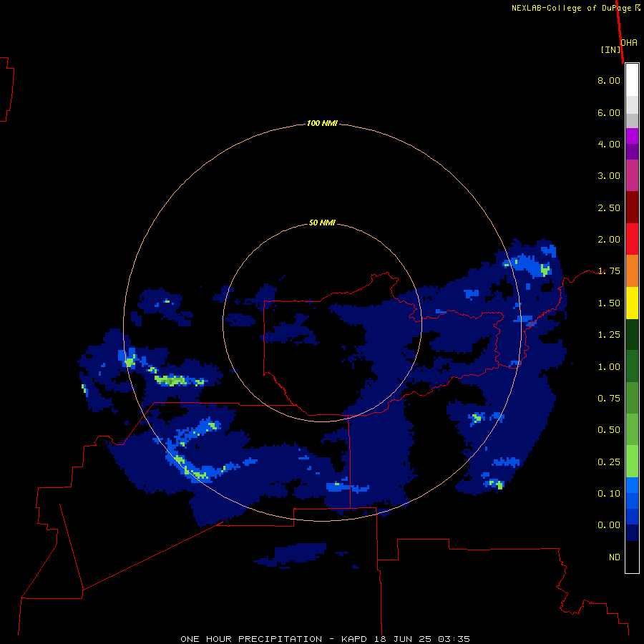The height and width of the screenshot is (644, 644).
Task: Click the 1.25 legend value
Action: (x=609, y=335)
